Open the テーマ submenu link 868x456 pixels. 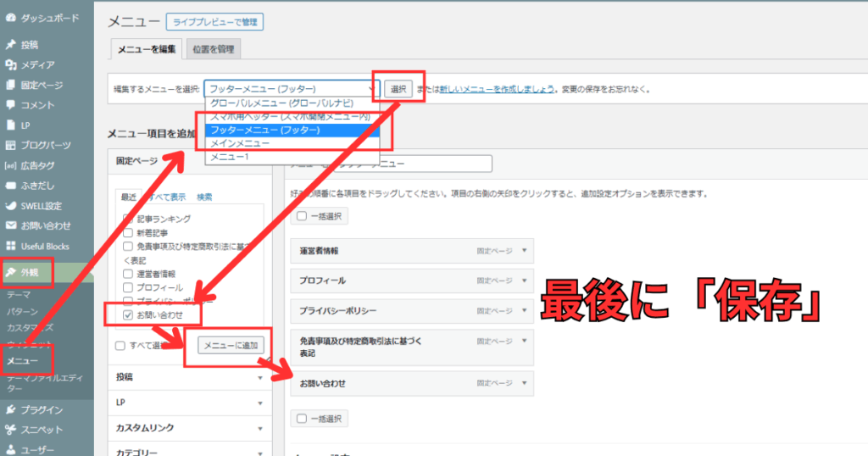tap(19, 295)
